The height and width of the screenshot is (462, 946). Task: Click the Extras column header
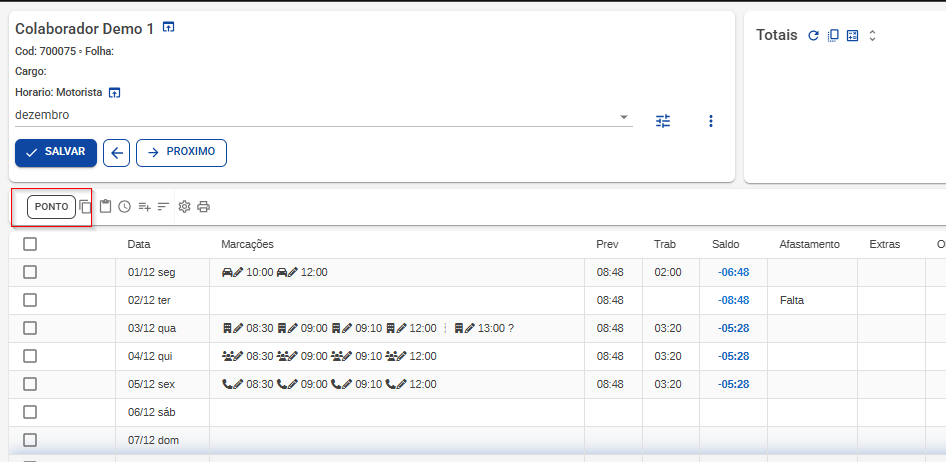coord(884,244)
